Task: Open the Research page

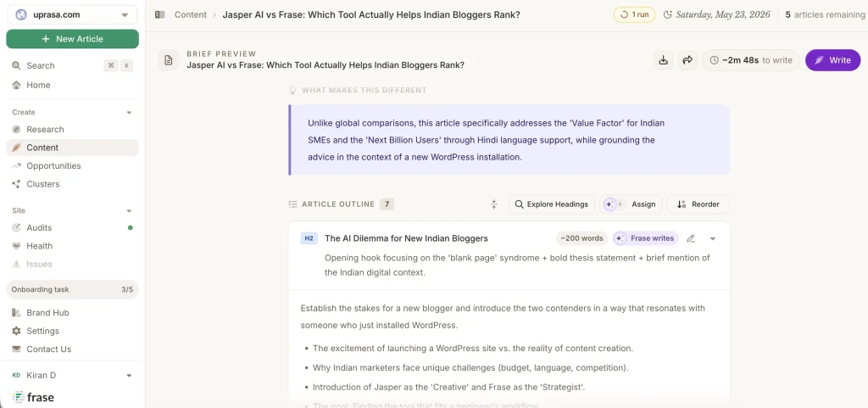Action: pyautogui.click(x=72, y=129)
